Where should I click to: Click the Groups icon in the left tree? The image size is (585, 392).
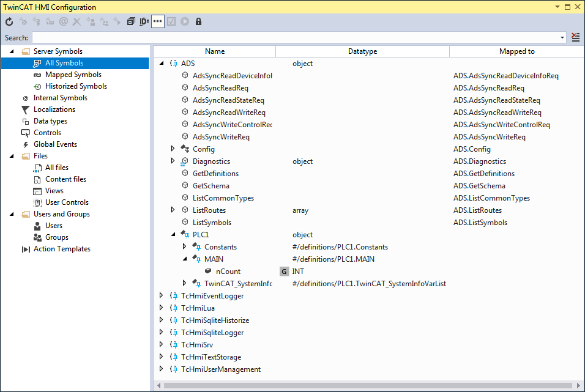(x=37, y=237)
